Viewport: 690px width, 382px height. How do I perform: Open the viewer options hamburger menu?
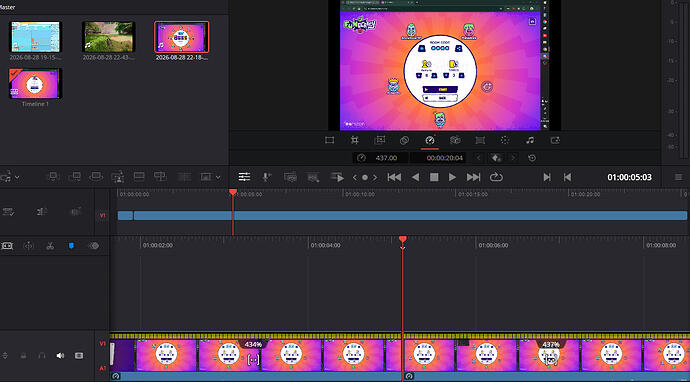click(x=678, y=177)
